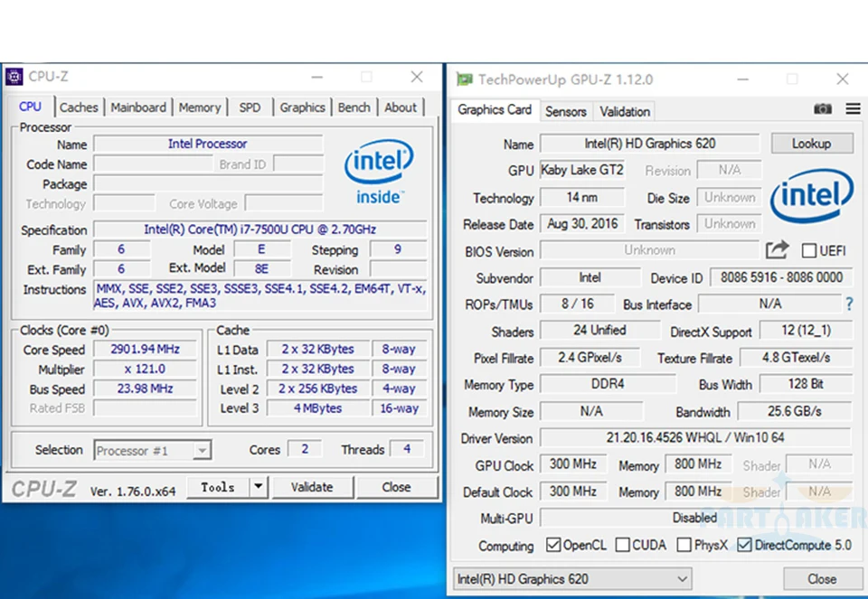
Task: Open the Intel(R) HD Graphics 620 GPU selector
Action: (571, 579)
